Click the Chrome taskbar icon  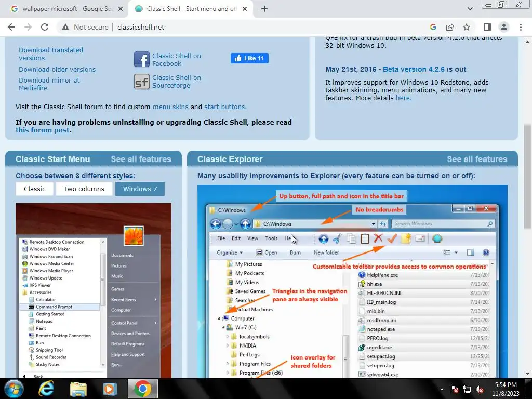pyautogui.click(x=143, y=389)
